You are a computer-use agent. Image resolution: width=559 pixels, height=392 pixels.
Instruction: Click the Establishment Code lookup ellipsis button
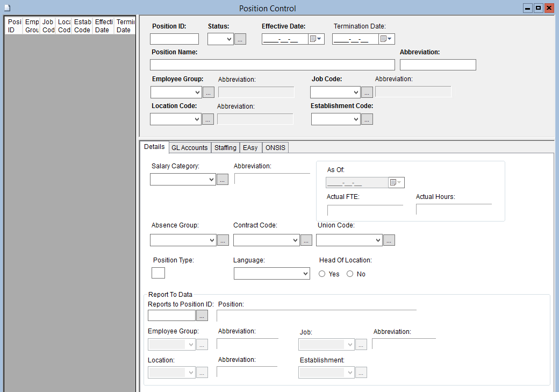pos(367,119)
